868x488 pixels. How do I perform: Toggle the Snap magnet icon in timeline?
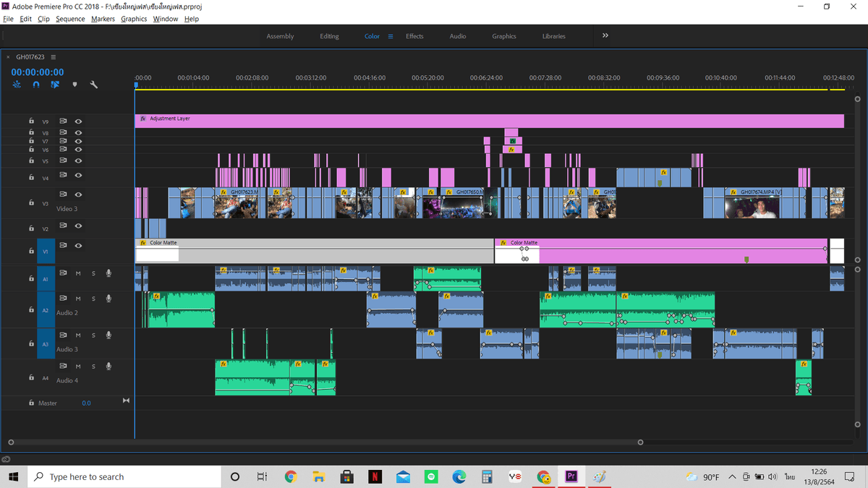[36, 85]
